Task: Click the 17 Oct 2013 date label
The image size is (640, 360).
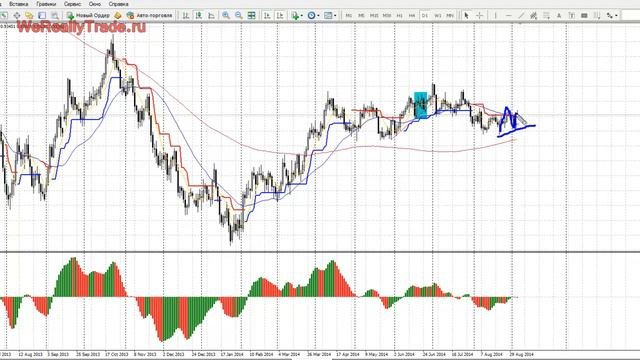Action: [117, 354]
